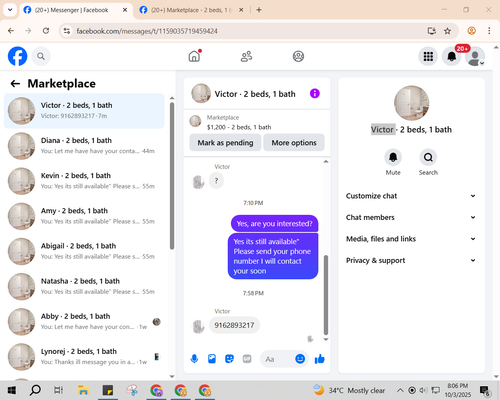Send a thumbs-up like
Image resolution: width=500 pixels, height=400 pixels.
click(320, 359)
